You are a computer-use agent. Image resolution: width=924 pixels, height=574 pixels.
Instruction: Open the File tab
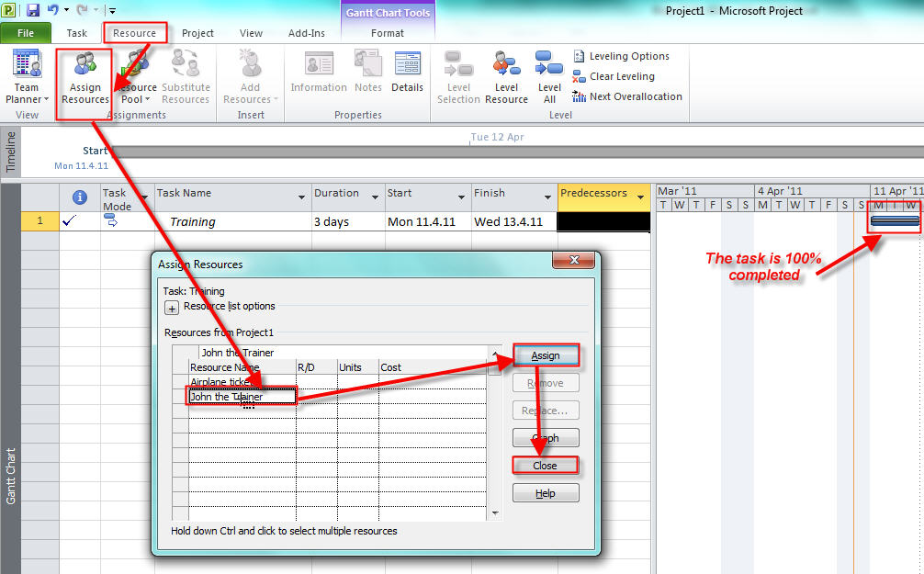tap(26, 33)
